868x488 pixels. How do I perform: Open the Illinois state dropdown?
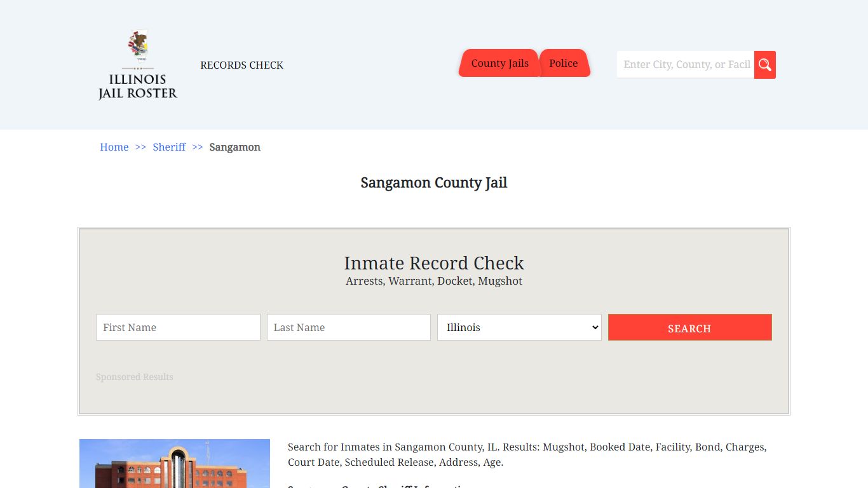coord(519,327)
